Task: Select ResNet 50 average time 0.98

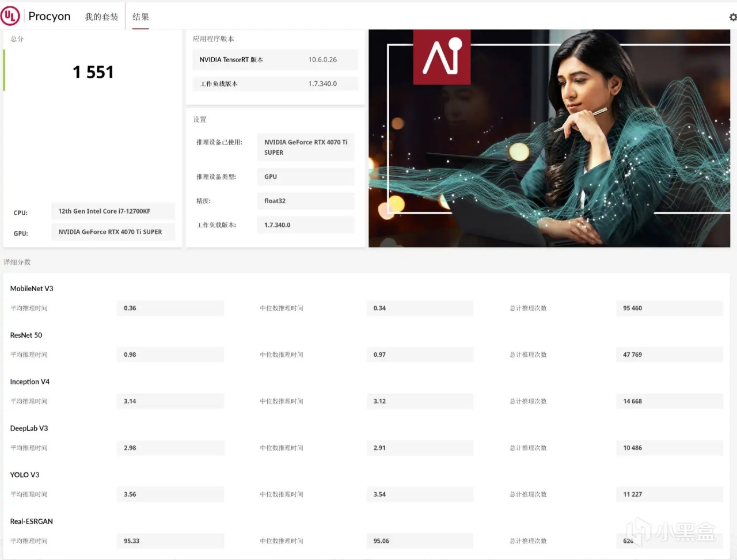Action: click(x=170, y=355)
